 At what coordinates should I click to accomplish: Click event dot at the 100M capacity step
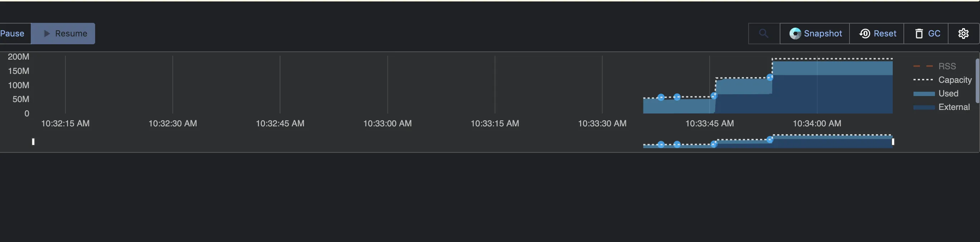(770, 77)
